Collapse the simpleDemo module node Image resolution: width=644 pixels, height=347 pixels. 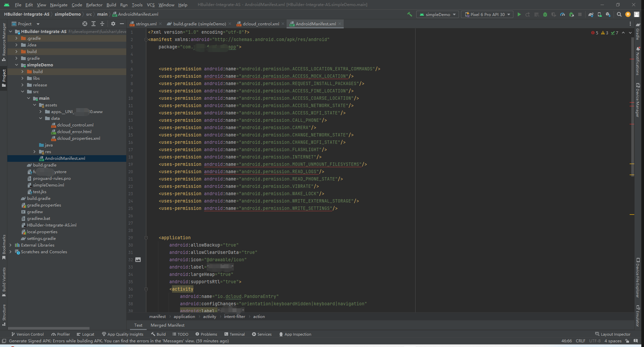click(16, 65)
